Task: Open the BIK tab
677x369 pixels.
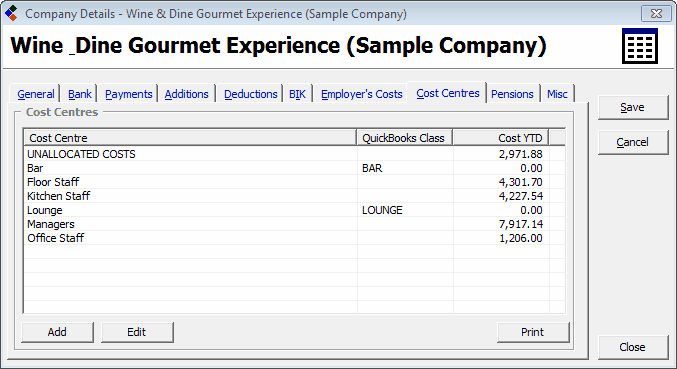Action: pyautogui.click(x=297, y=94)
